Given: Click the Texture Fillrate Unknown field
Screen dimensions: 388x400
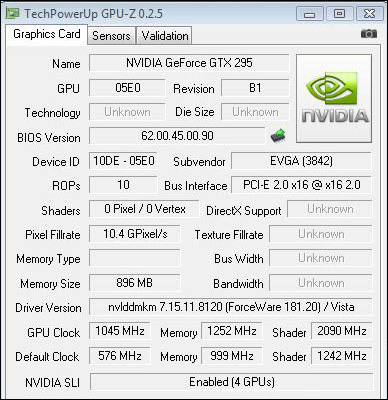Looking at the screenshot, I should pos(321,234).
